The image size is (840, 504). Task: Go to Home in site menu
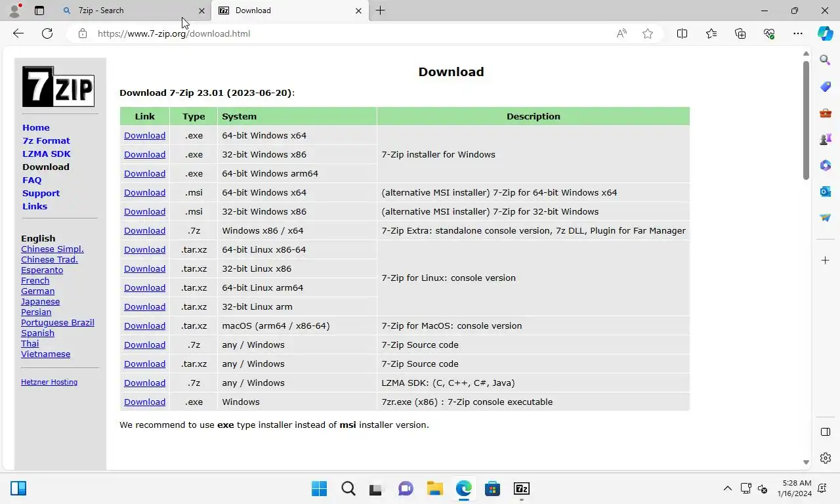(x=36, y=127)
